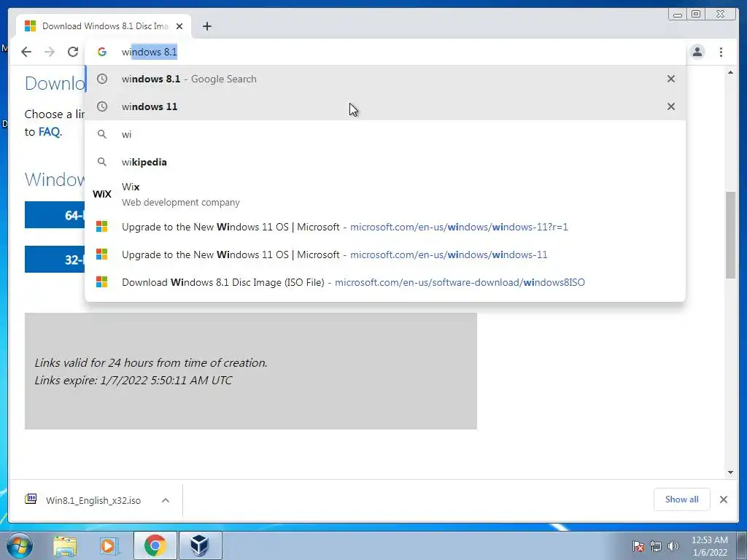Open the Upgrade to Windows 11 suggestion ending windows-11

coord(385,254)
